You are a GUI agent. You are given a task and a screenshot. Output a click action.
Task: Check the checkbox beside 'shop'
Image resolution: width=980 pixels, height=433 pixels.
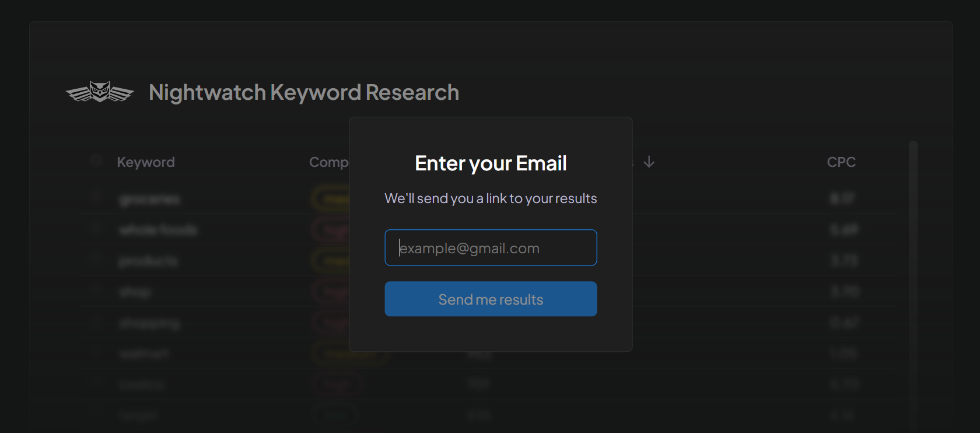pyautogui.click(x=95, y=291)
